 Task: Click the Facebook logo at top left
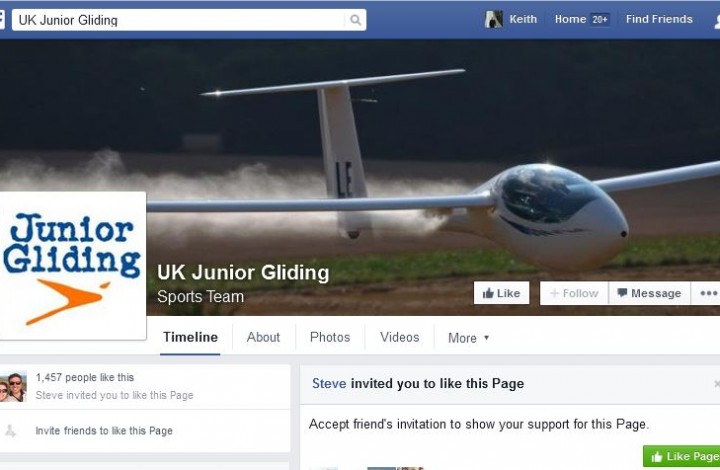[x=2, y=20]
